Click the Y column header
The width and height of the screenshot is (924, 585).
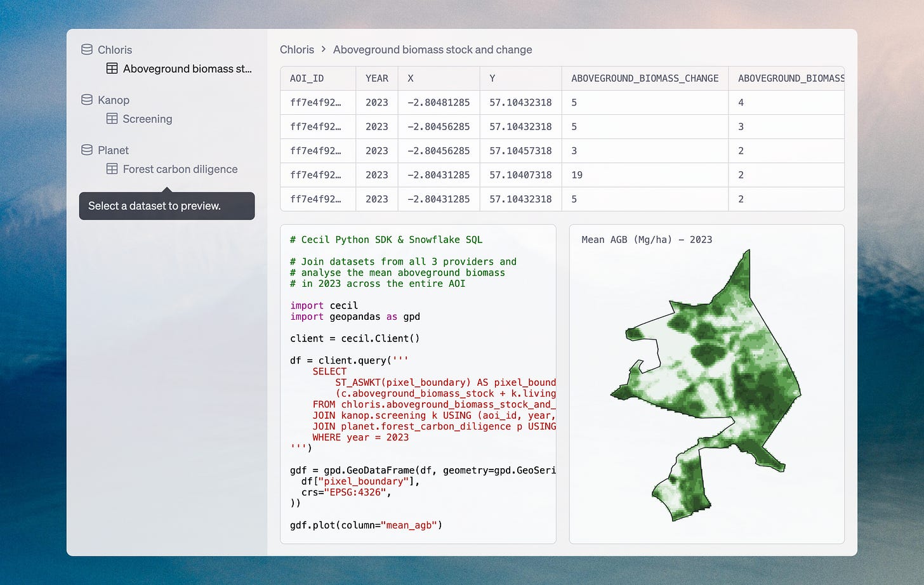point(521,79)
